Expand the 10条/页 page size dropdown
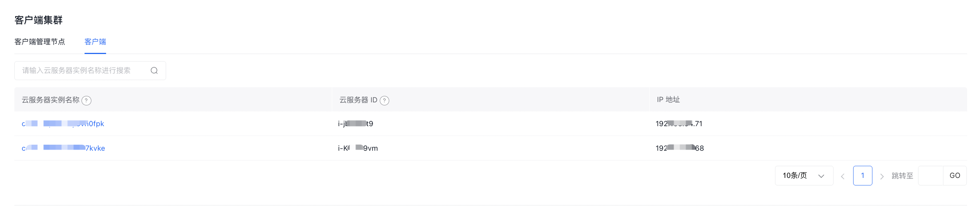This screenshot has height=210, width=980. click(804, 176)
